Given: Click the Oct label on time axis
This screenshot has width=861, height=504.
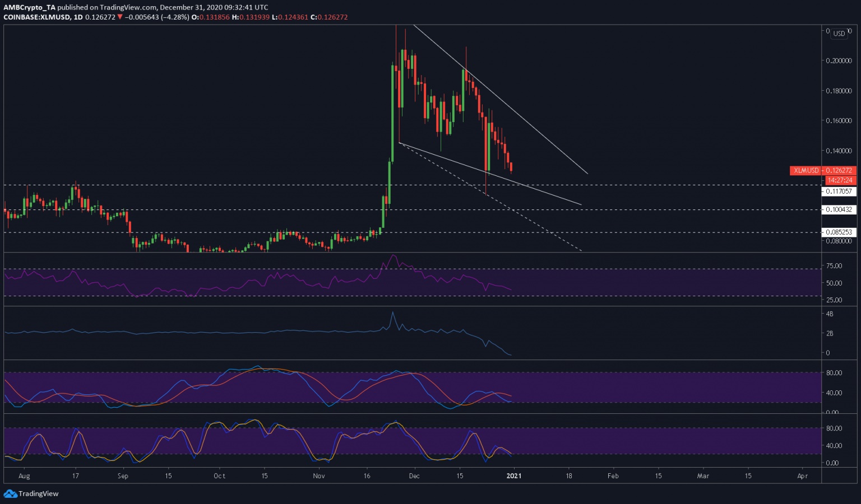Looking at the screenshot, I should tap(219, 476).
